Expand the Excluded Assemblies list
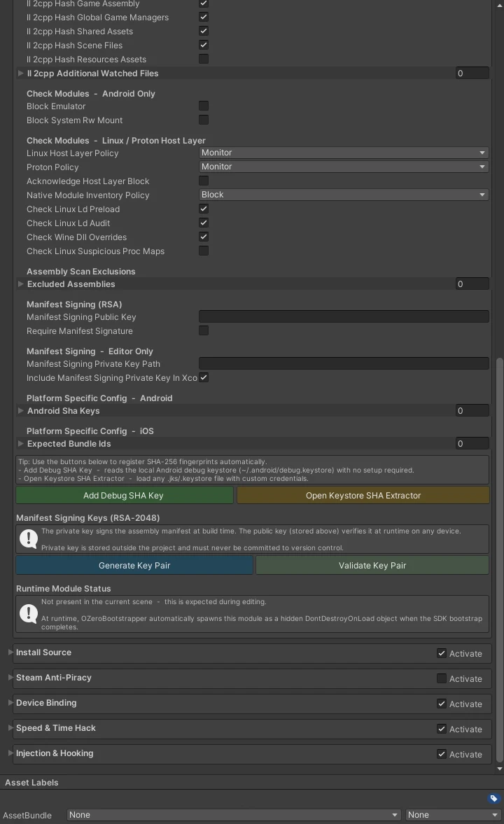The width and height of the screenshot is (504, 824). tap(20, 284)
